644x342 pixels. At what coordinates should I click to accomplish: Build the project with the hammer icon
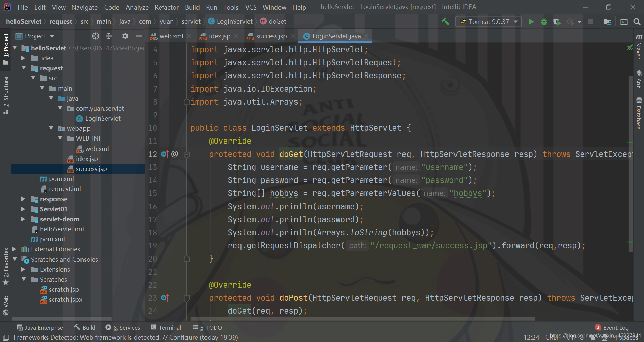[x=445, y=22]
